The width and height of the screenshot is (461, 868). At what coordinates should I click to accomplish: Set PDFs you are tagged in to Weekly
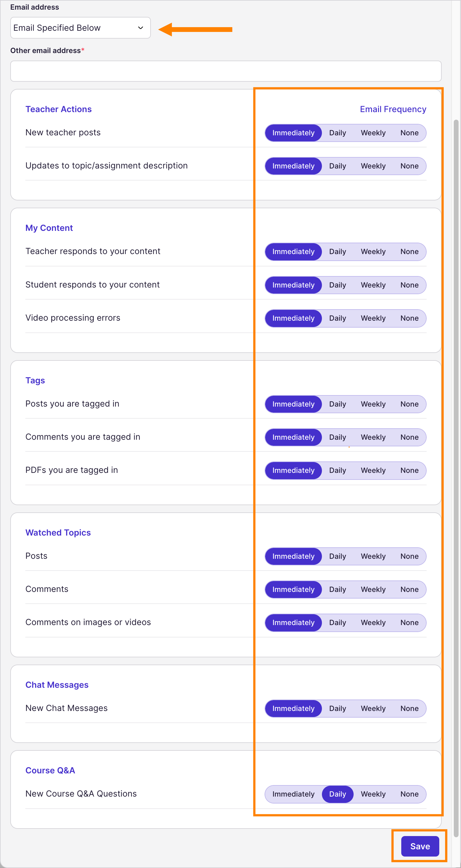point(373,470)
